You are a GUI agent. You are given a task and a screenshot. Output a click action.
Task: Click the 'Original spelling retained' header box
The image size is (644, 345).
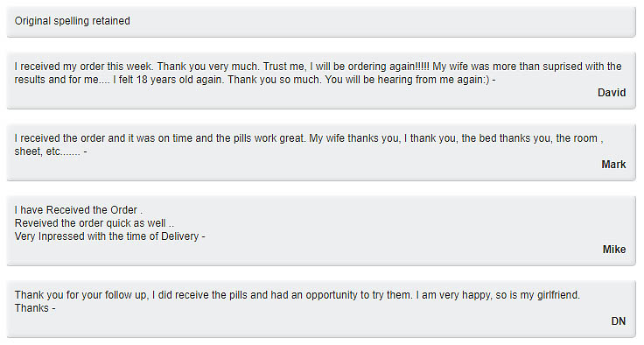(x=321, y=21)
